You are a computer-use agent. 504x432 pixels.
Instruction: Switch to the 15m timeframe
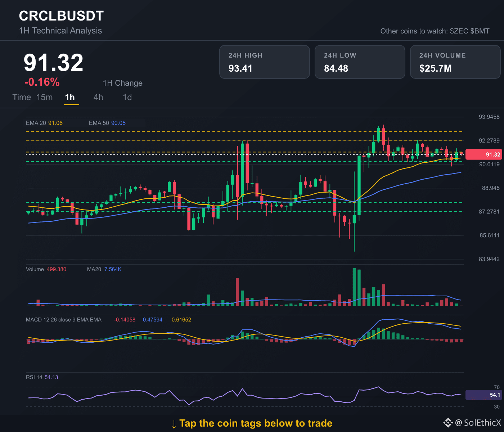pyautogui.click(x=45, y=97)
